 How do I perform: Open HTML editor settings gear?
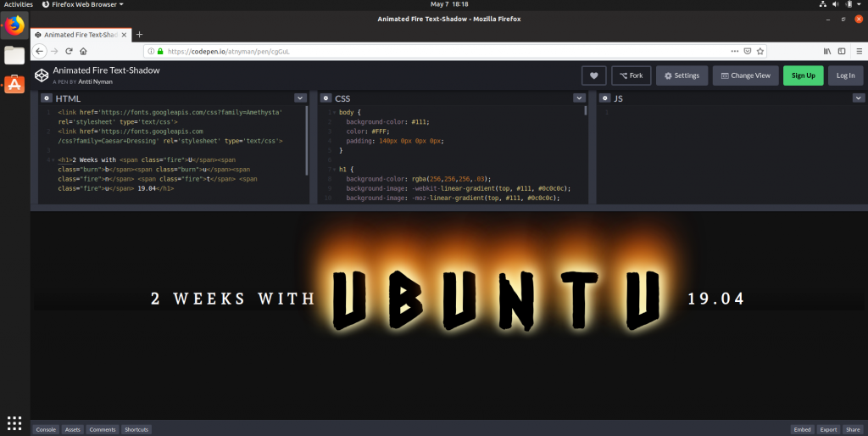[47, 98]
